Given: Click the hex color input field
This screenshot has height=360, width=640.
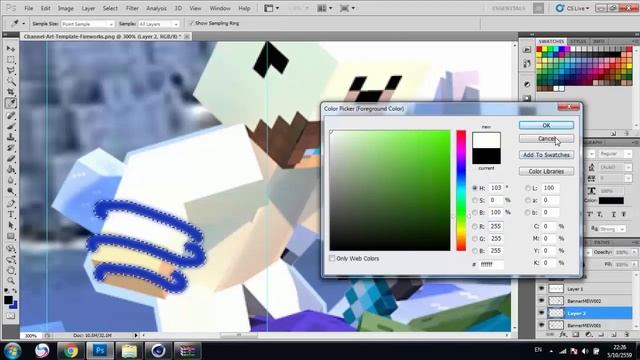Looking at the screenshot, I should (491, 264).
